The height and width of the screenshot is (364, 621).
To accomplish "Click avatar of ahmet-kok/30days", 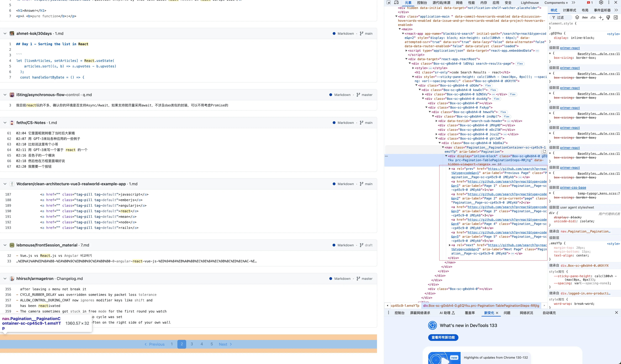I will click(x=12, y=33).
